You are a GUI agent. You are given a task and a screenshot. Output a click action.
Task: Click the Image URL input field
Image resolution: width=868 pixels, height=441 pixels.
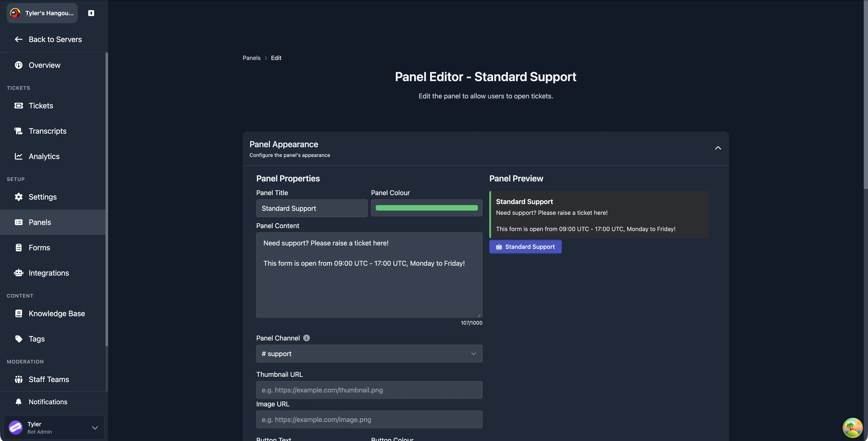369,419
